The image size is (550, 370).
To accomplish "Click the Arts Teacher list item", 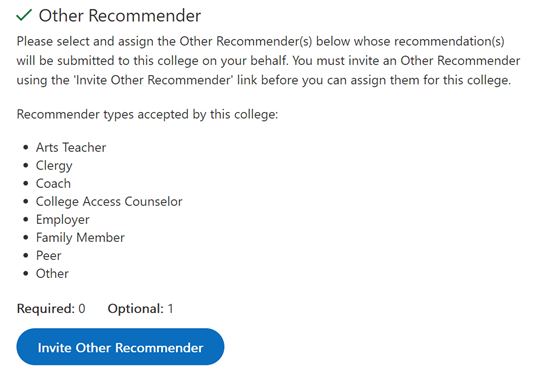I will click(71, 147).
